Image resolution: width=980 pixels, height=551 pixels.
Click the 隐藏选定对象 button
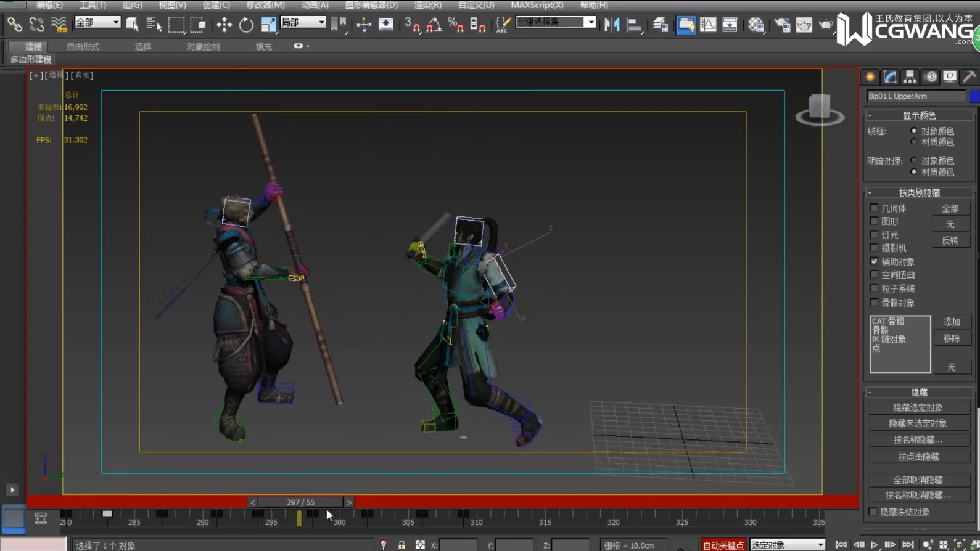[918, 407]
